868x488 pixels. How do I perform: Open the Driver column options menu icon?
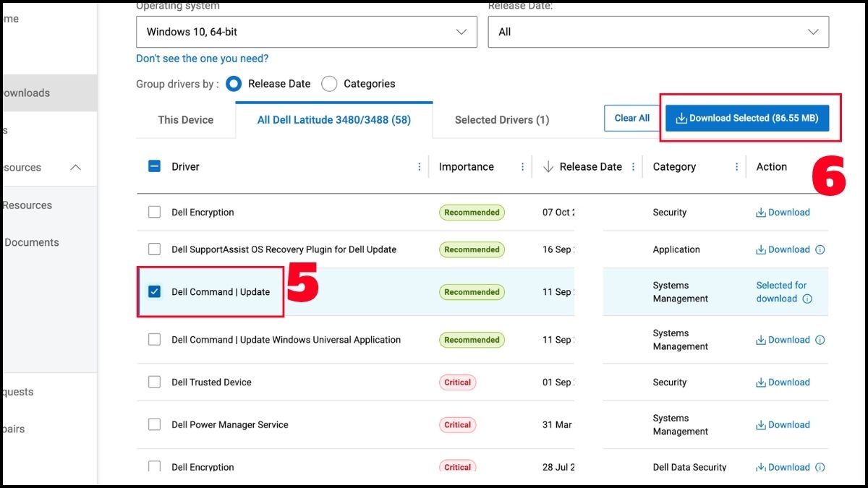pyautogui.click(x=420, y=166)
